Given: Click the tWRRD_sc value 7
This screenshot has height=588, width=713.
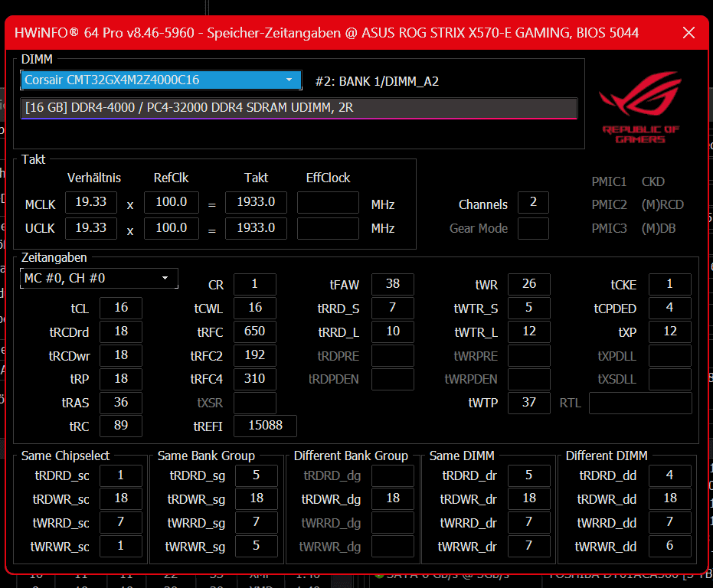Looking at the screenshot, I should (x=121, y=522).
